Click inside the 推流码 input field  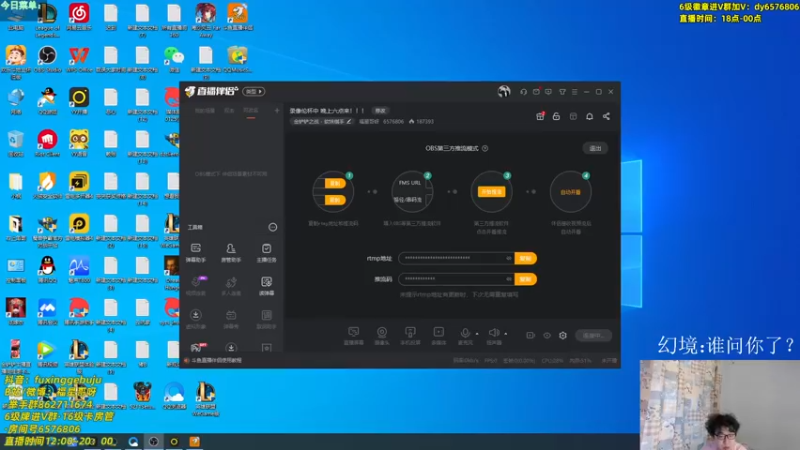pyautogui.click(x=456, y=279)
